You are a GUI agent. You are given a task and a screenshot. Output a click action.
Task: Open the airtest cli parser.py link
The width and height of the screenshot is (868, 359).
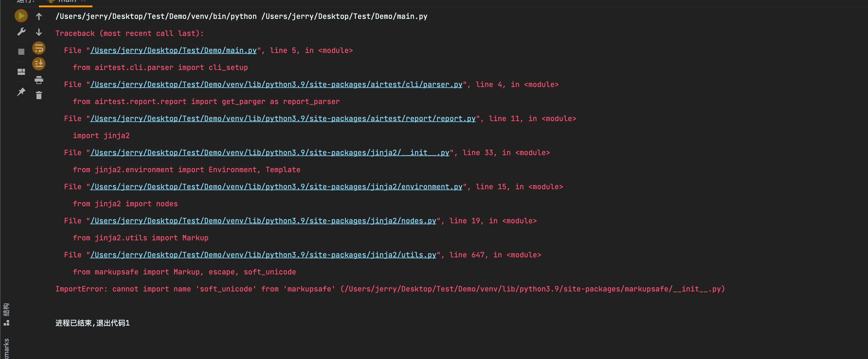(x=276, y=85)
